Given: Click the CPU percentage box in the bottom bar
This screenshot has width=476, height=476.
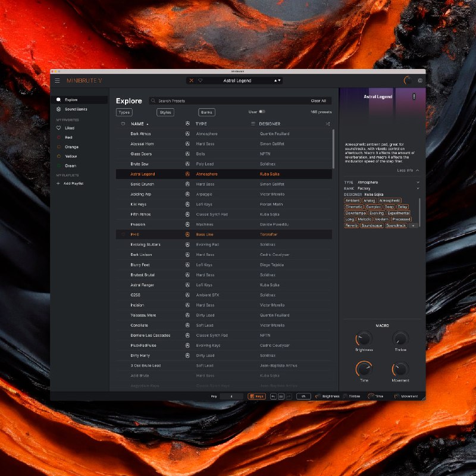Looking at the screenshot, I should point(303,396).
